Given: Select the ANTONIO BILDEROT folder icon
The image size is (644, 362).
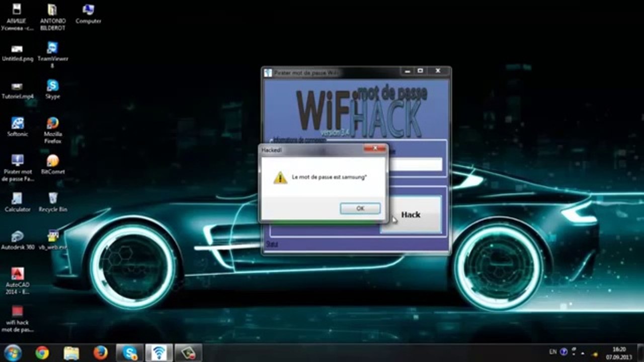Looking at the screenshot, I should point(52,17).
